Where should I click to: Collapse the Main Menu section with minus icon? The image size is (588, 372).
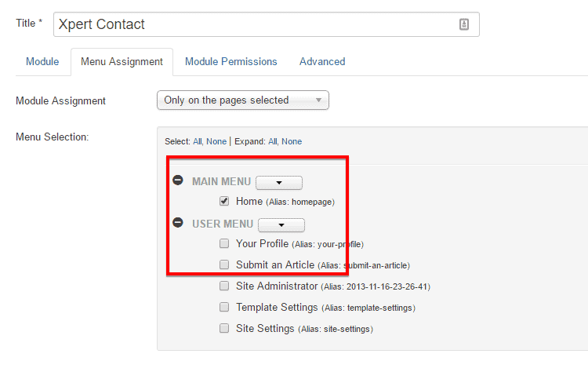[178, 181]
